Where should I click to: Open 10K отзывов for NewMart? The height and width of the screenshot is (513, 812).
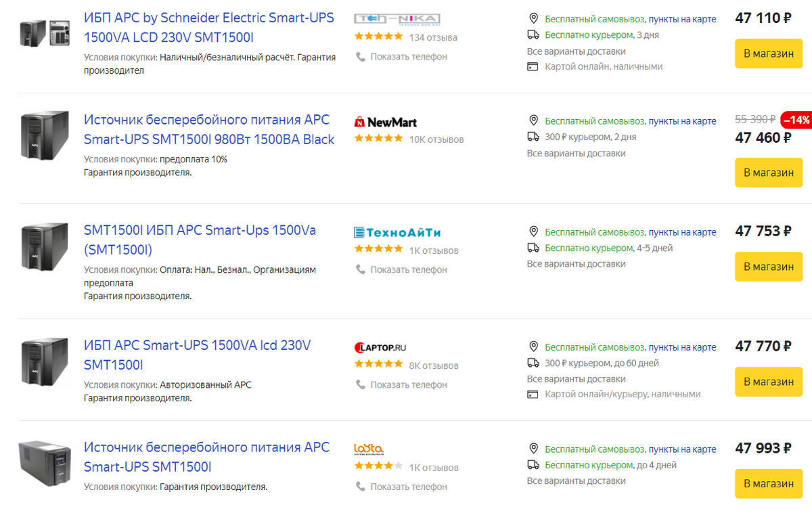[x=436, y=139]
